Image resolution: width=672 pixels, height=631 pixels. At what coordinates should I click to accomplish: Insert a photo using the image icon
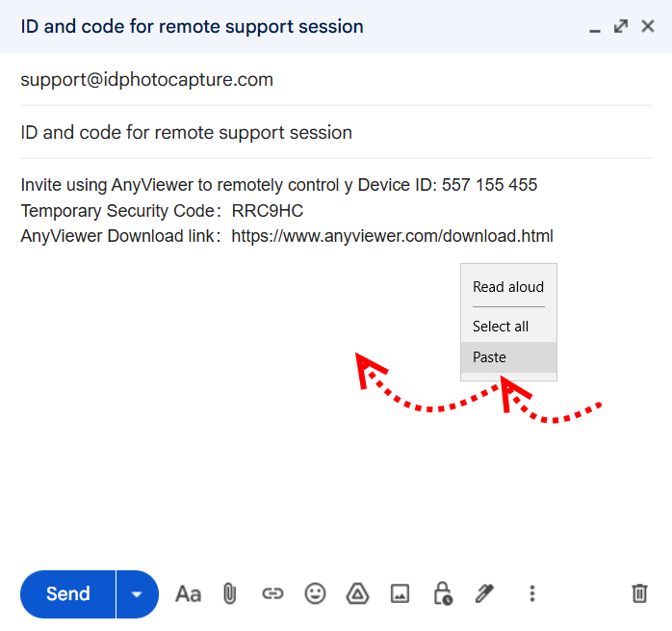point(400,593)
